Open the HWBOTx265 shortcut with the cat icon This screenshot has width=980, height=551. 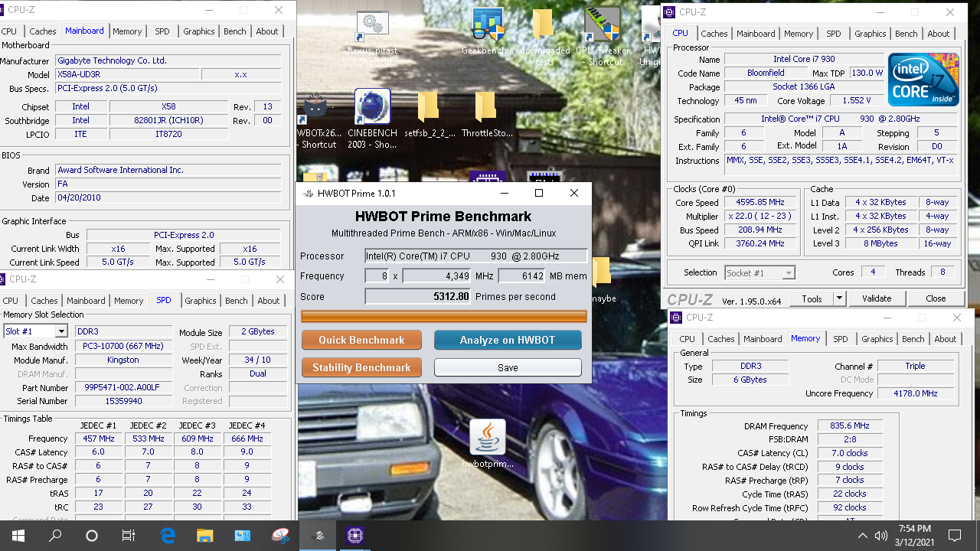pyautogui.click(x=317, y=119)
